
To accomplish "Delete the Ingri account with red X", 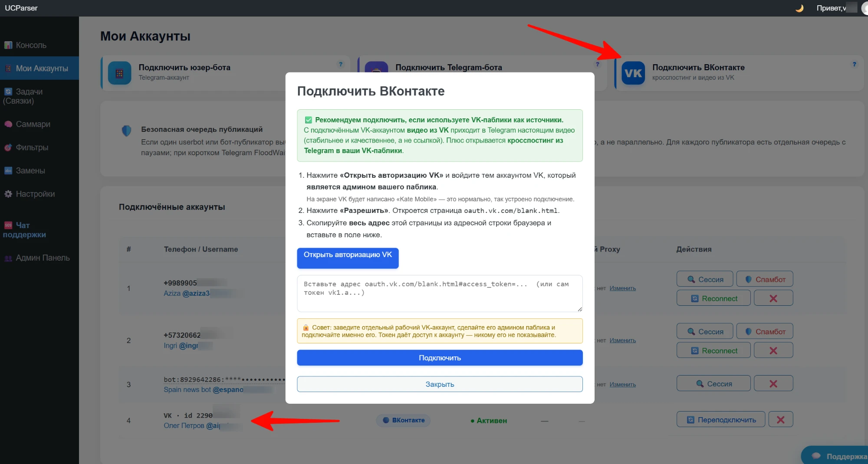I will point(773,350).
